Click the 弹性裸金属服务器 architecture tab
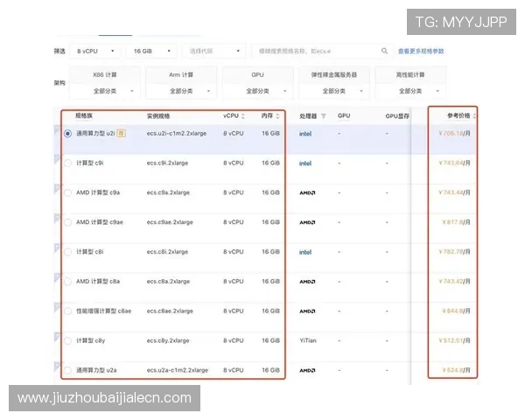525x420 pixels. [334, 74]
